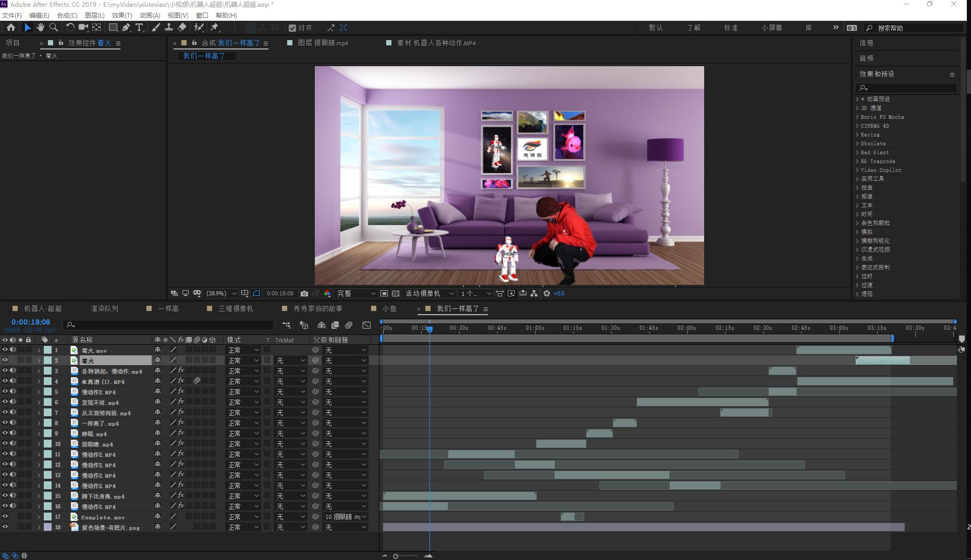Click the current time 0:00:18:08 display
Image resolution: width=971 pixels, height=560 pixels.
(x=31, y=322)
